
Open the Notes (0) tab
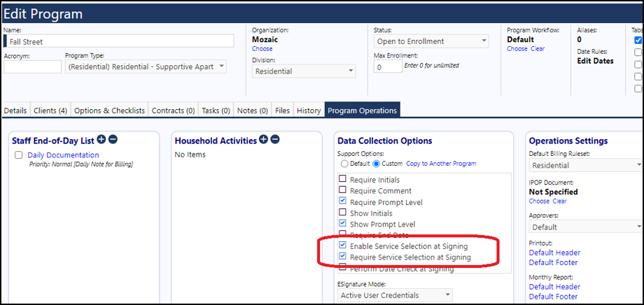(x=253, y=111)
